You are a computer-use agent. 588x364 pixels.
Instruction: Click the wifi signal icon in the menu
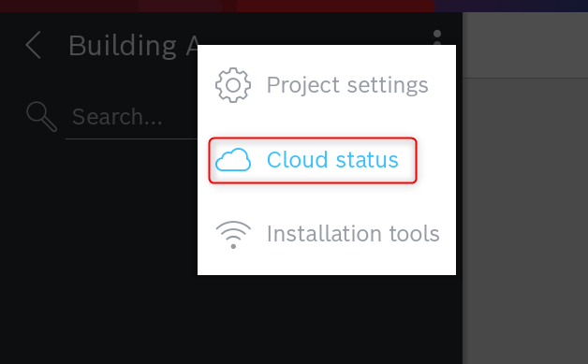(233, 234)
